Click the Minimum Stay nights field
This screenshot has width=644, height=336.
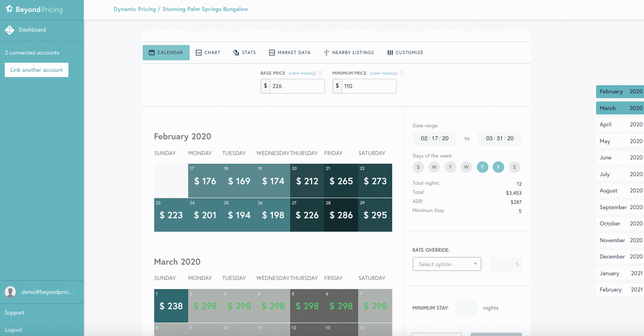465,308
